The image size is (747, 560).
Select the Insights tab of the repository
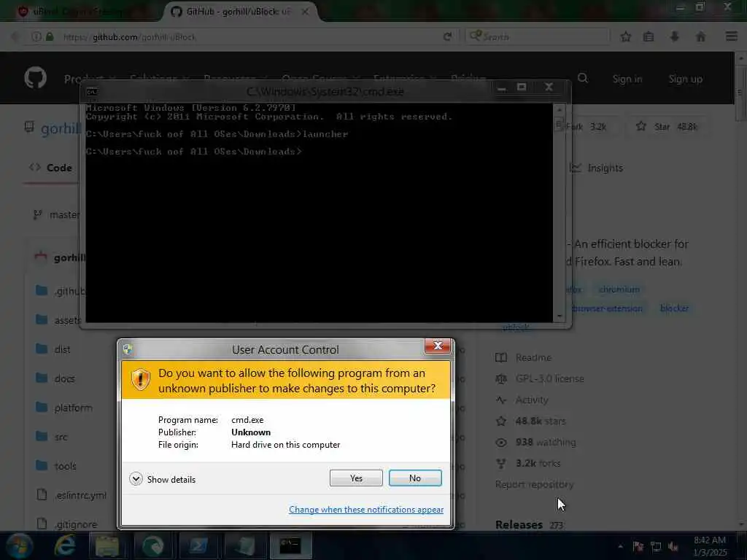597,168
